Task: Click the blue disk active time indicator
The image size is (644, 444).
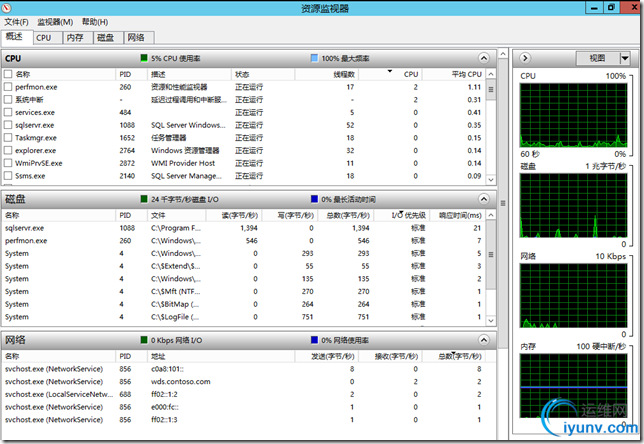Action: (314, 199)
